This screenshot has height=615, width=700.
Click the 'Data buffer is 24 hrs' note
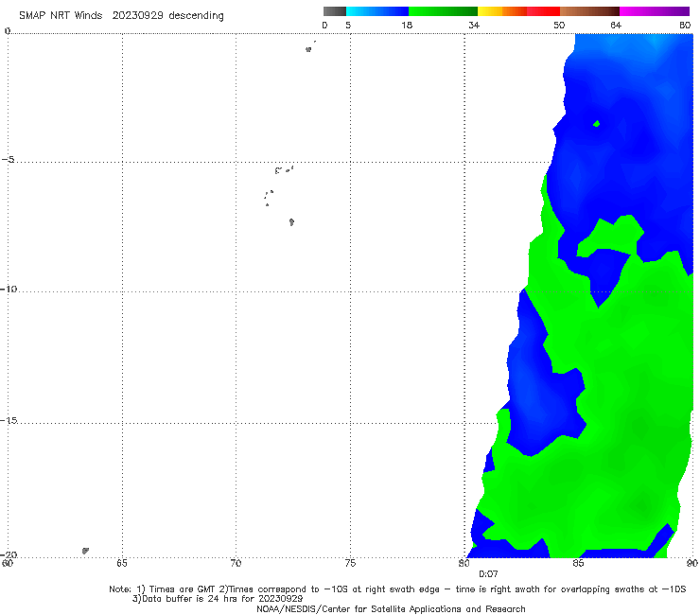(x=218, y=599)
